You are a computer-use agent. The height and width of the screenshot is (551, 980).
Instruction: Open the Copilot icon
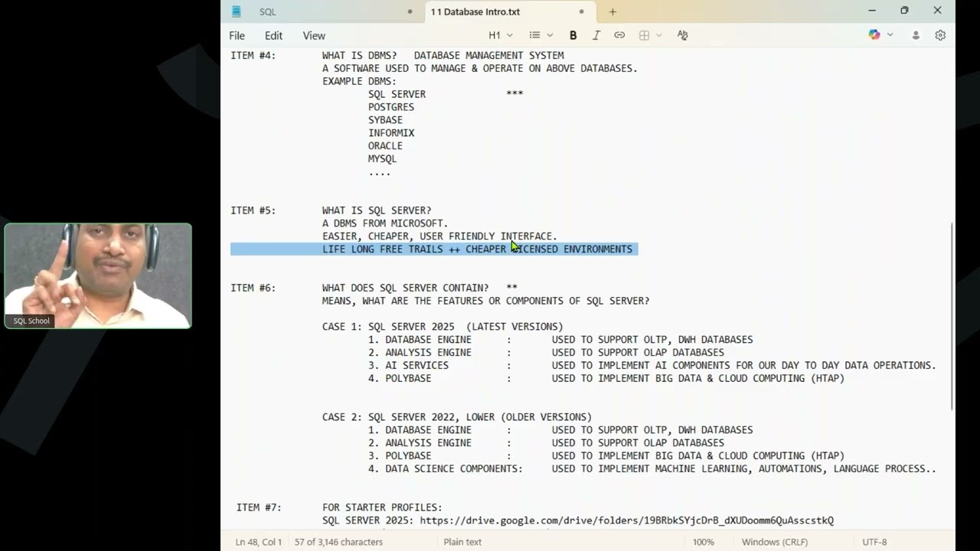[x=874, y=35]
